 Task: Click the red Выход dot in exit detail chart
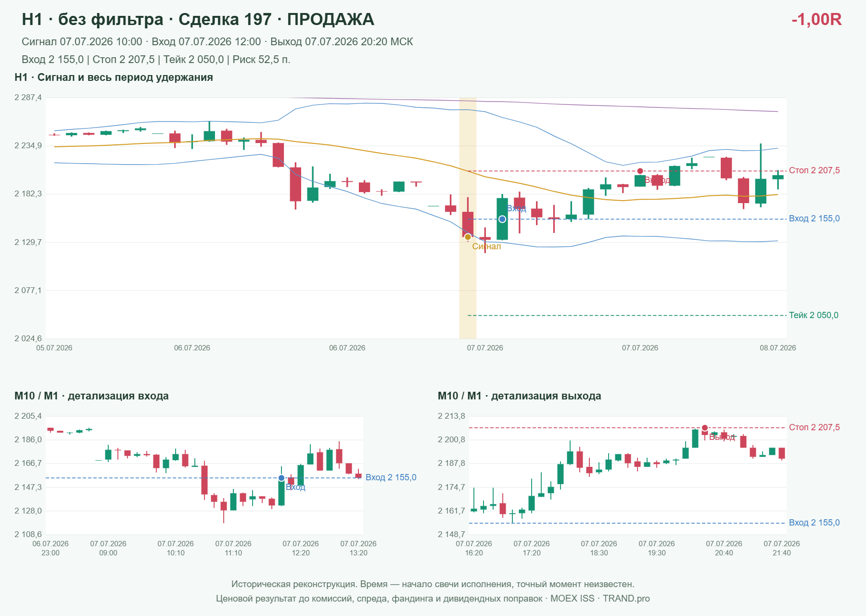pos(705,428)
